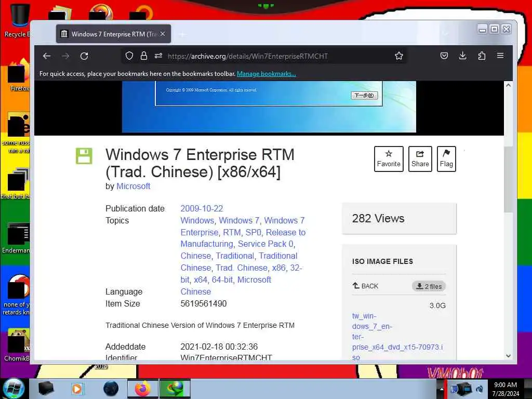Click the green floppy software item icon

(x=84, y=156)
